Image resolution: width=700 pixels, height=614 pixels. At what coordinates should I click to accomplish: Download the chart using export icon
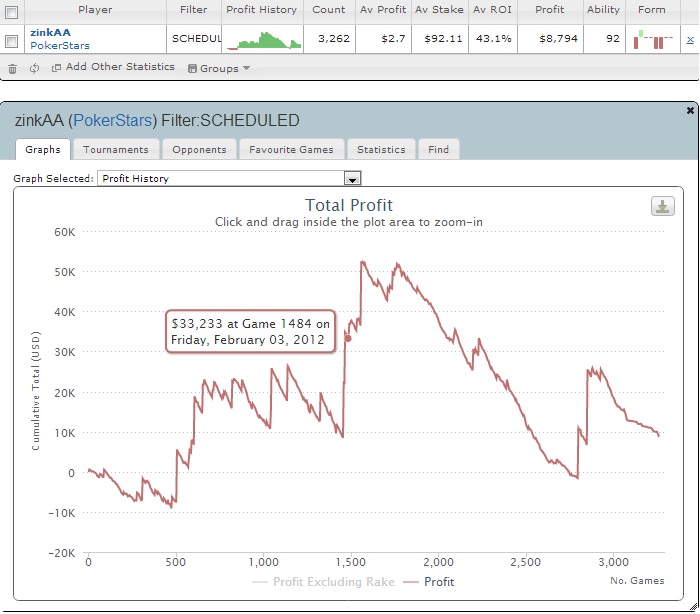(x=662, y=206)
